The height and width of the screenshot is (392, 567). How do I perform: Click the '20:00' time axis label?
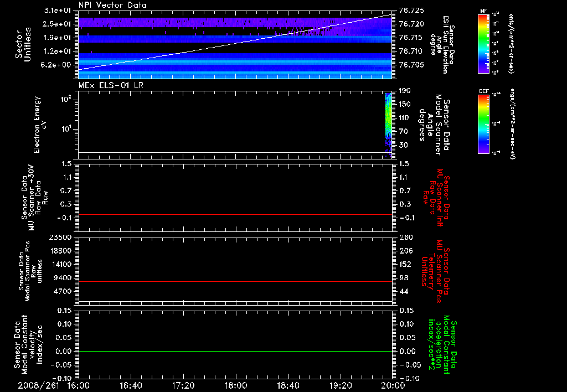393,385
